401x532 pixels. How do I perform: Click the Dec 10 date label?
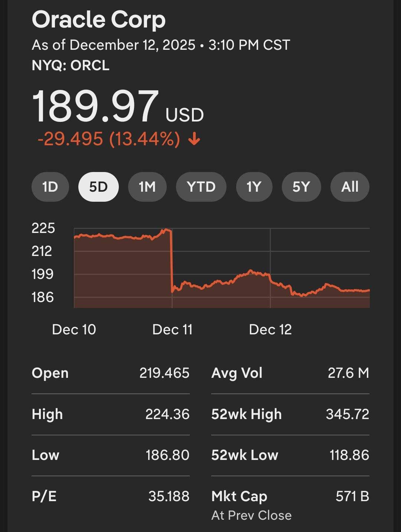tap(74, 330)
